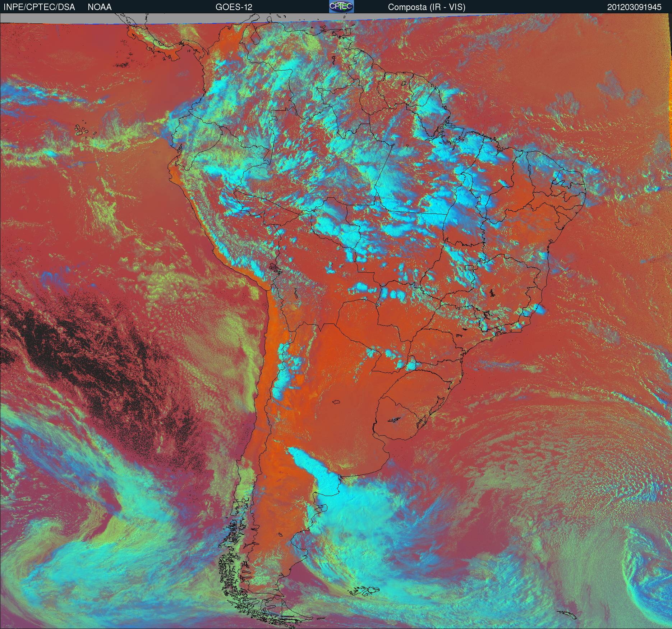672x629 pixels.
Task: Click the 201203091945 timestamp
Action: [x=634, y=7]
